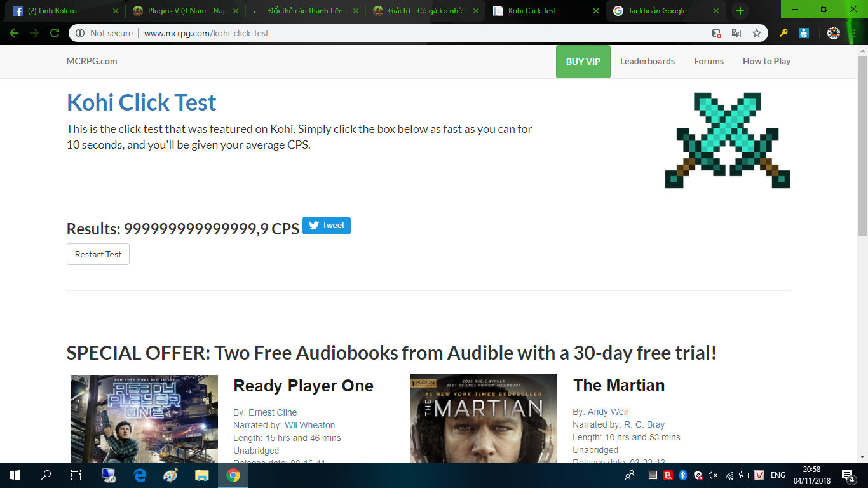Click the muted volume tray icon
Screen dimensions: 868x488
tap(713, 475)
